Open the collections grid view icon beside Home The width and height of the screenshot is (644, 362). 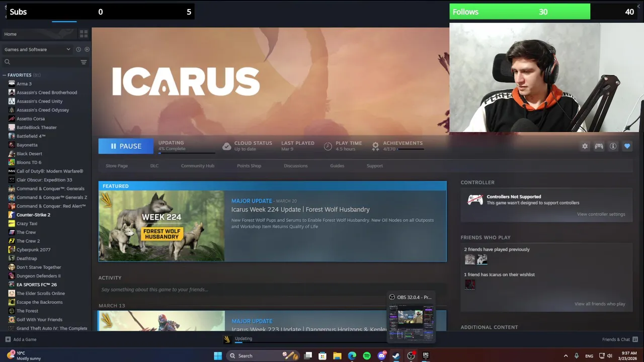[x=84, y=34]
